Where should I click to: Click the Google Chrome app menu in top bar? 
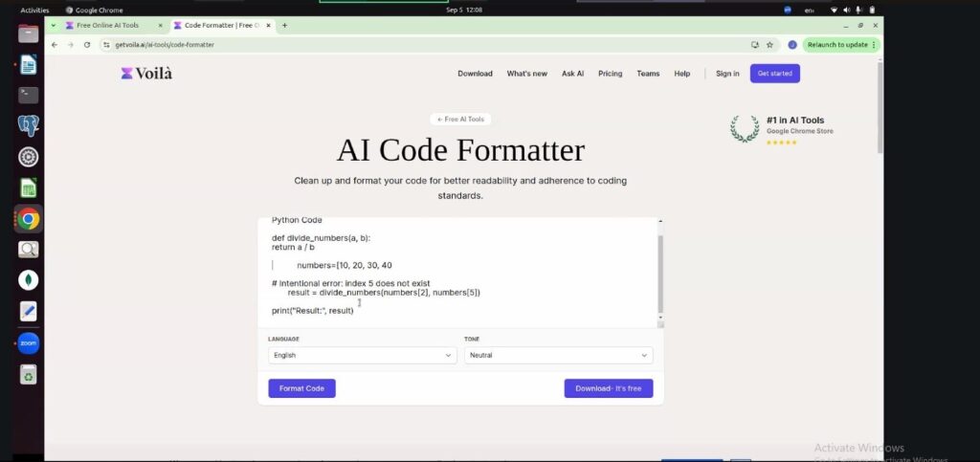click(x=95, y=10)
